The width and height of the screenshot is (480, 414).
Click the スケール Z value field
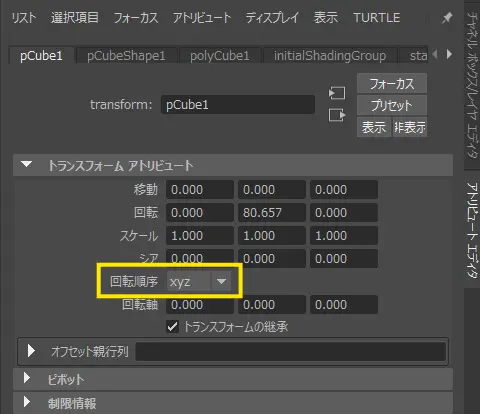coord(344,236)
